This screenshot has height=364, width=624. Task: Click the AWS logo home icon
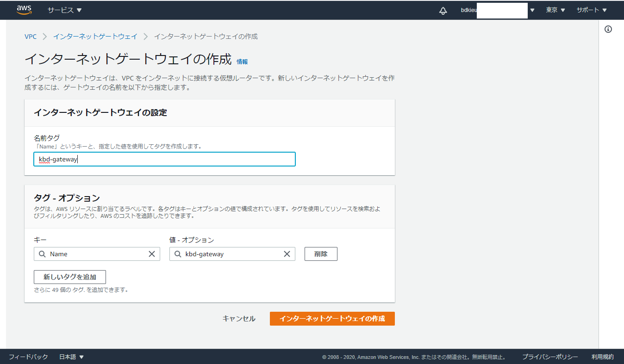coord(24,10)
